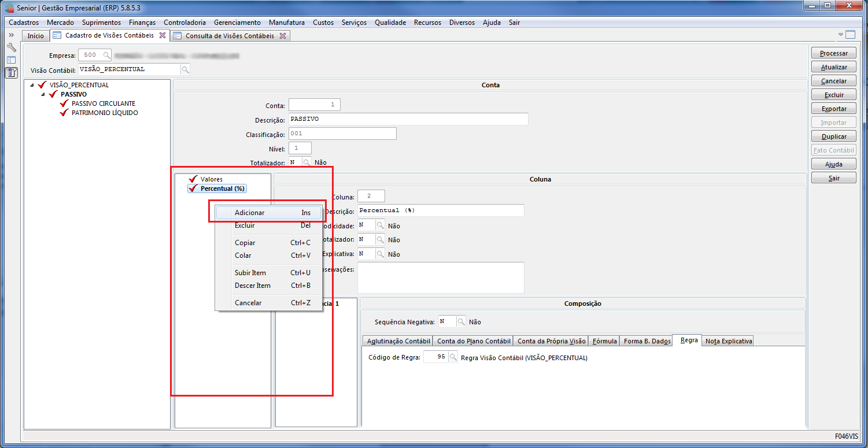868x448 pixels.
Task: Close the Cadastro de Visões Contábeis tab
Action: [x=162, y=36]
